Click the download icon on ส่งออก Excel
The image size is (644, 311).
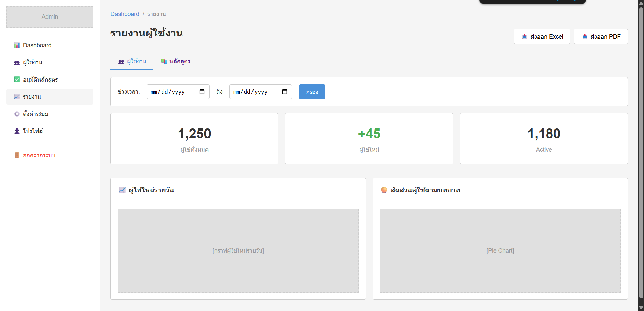(x=524, y=36)
